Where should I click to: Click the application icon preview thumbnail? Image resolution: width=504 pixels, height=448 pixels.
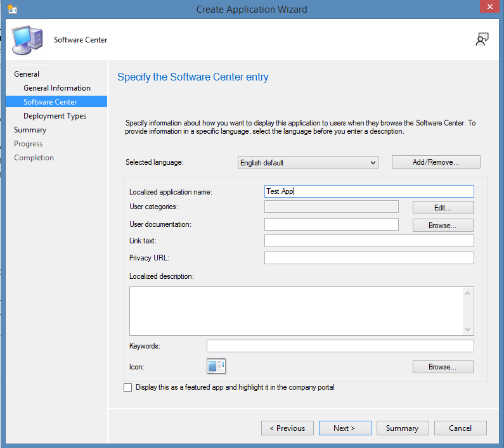click(x=216, y=366)
